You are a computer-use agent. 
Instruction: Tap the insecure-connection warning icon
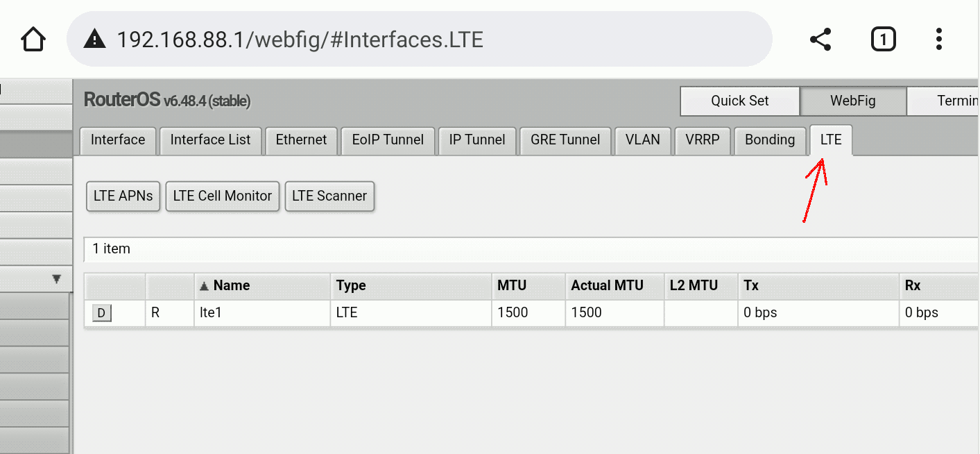point(94,40)
